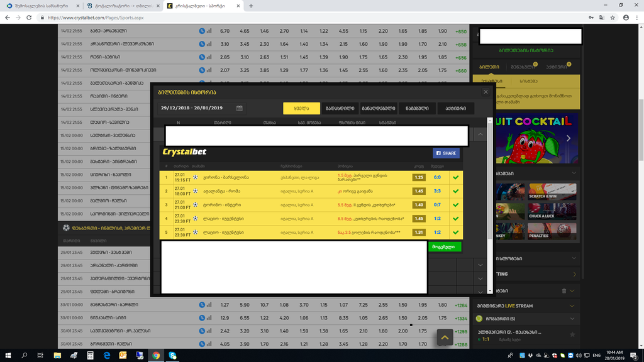
Task: Open Skype from the taskbar
Action: point(172,356)
